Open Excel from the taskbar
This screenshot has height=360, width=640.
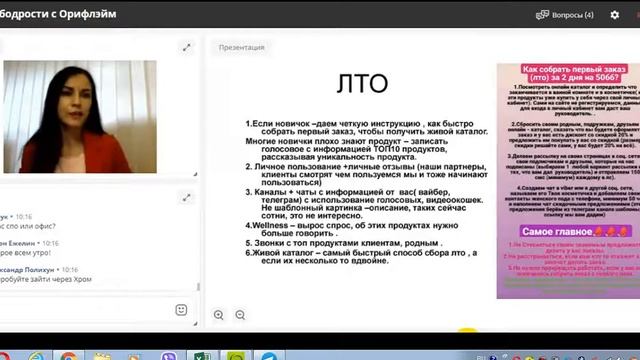202,356
